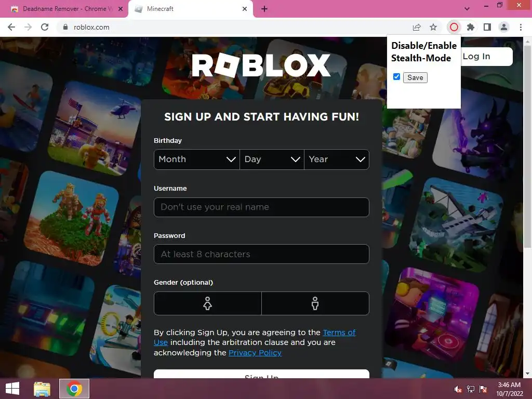532x399 pixels.
Task: Open the Windows Start menu
Action: click(12, 389)
